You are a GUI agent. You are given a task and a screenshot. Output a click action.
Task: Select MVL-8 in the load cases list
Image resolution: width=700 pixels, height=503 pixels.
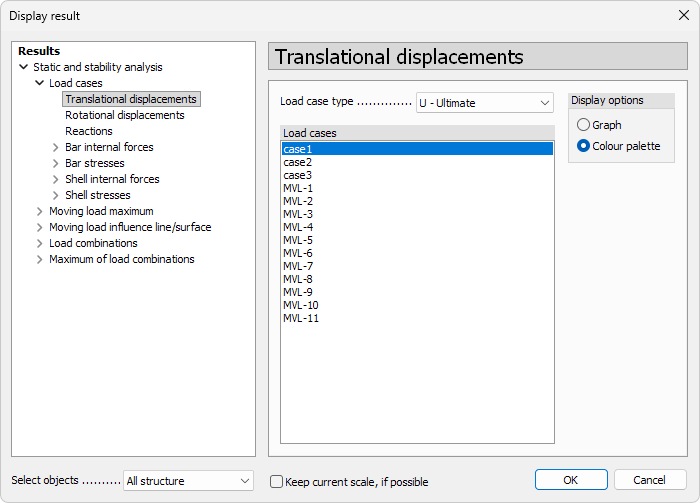click(x=417, y=279)
